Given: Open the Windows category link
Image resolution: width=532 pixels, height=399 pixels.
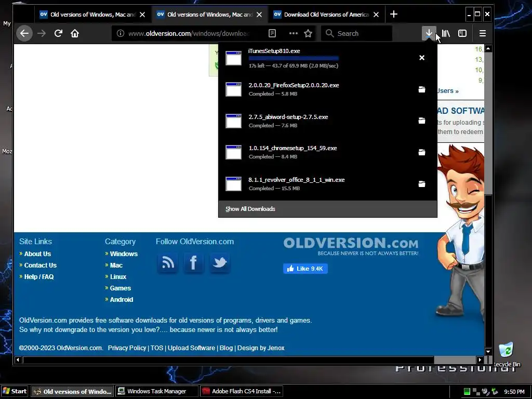Looking at the screenshot, I should (x=124, y=254).
